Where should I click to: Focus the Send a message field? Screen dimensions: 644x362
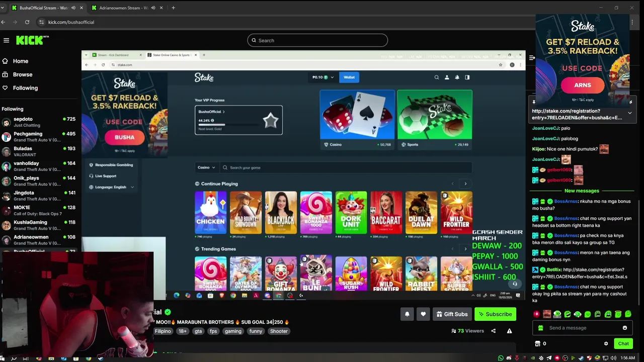(583, 328)
